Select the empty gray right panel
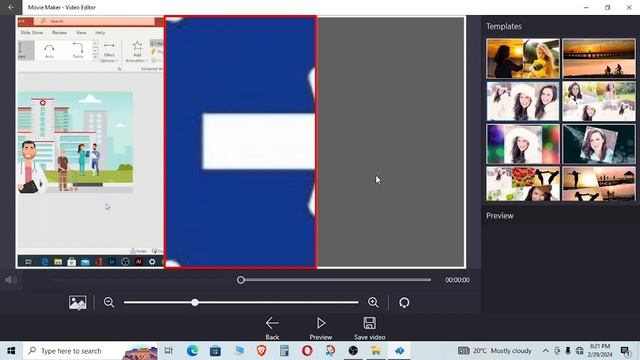 (391, 142)
